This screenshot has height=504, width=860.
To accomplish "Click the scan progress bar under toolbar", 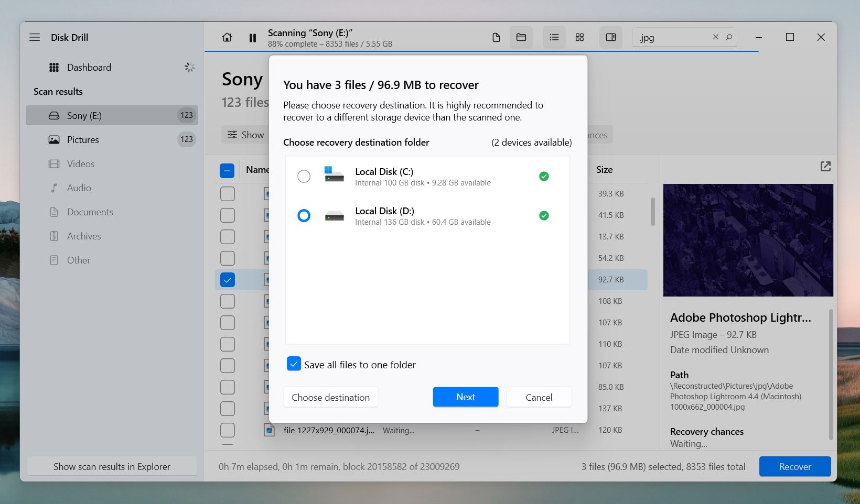I will coord(481,51).
